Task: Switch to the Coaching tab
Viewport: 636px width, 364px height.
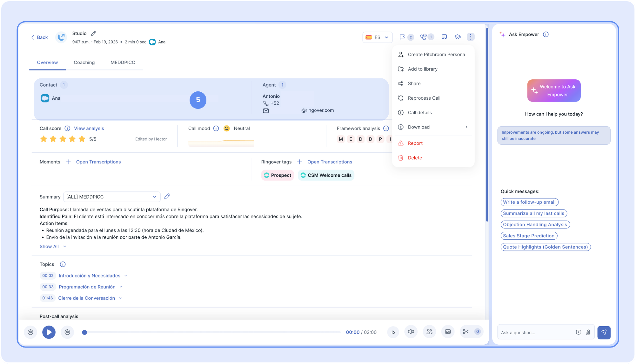Action: (x=84, y=63)
